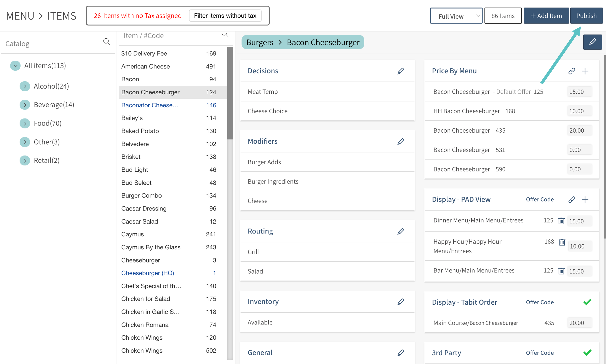Toggle the Display - Tabit Order green checkmark
The image size is (607, 364).
coord(587,302)
